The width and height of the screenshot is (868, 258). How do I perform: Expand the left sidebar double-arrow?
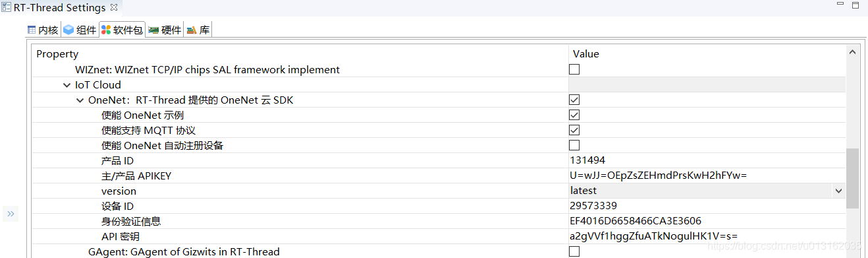coord(11,213)
